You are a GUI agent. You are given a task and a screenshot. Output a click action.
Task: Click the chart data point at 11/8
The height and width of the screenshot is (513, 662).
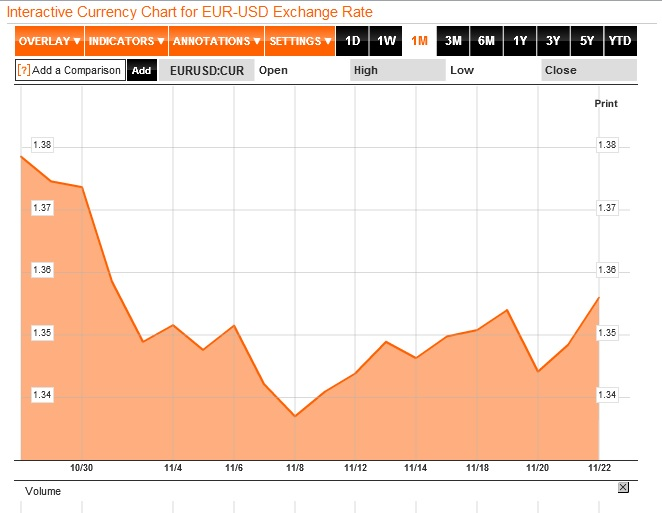point(295,415)
